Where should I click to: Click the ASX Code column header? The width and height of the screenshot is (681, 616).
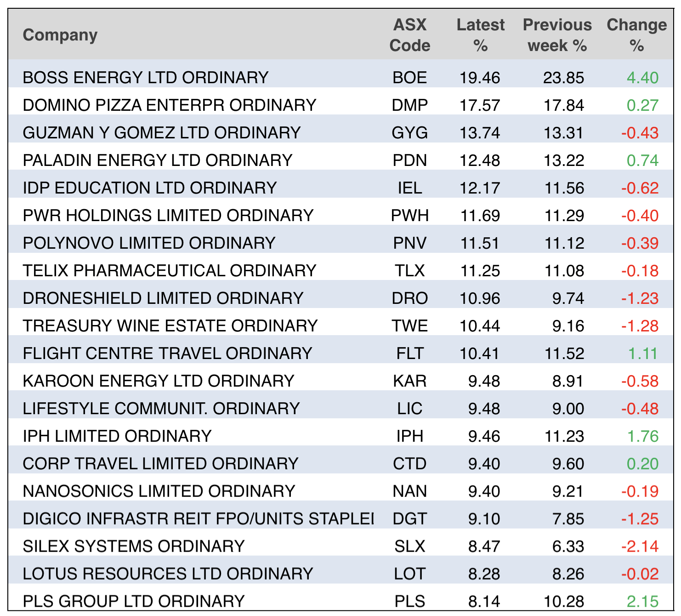pos(409,35)
